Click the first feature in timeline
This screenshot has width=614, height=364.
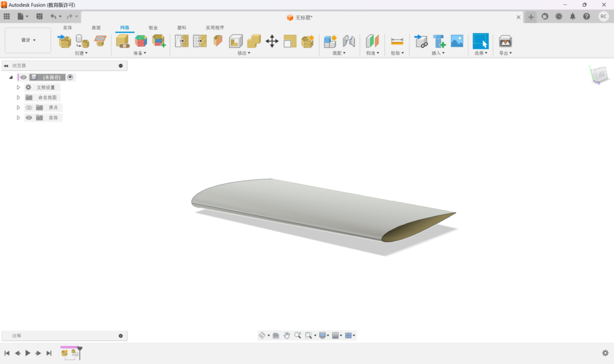click(x=64, y=353)
